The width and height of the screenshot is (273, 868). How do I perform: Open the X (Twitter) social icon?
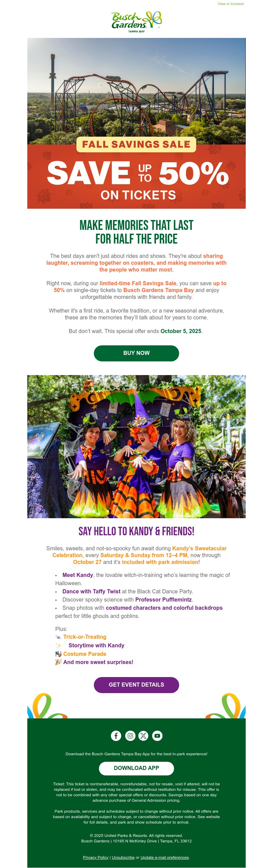click(x=143, y=735)
